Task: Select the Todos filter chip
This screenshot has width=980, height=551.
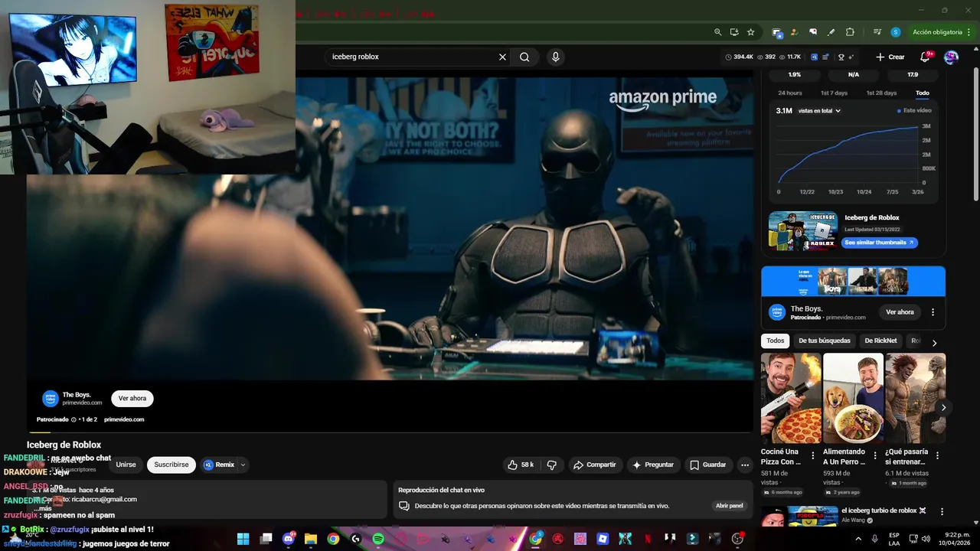Action: pyautogui.click(x=776, y=341)
